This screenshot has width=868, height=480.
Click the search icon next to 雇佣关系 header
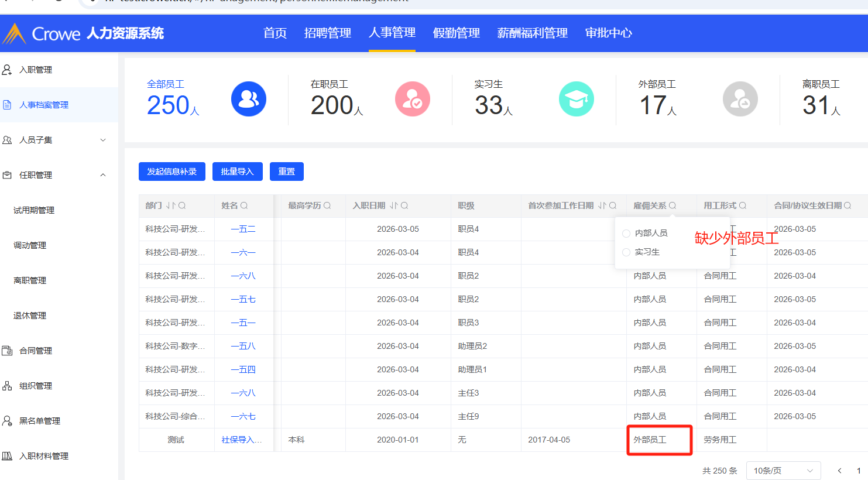pos(673,205)
